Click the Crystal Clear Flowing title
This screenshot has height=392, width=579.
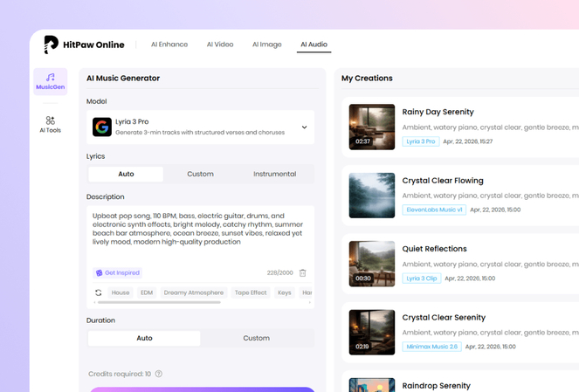click(x=443, y=181)
